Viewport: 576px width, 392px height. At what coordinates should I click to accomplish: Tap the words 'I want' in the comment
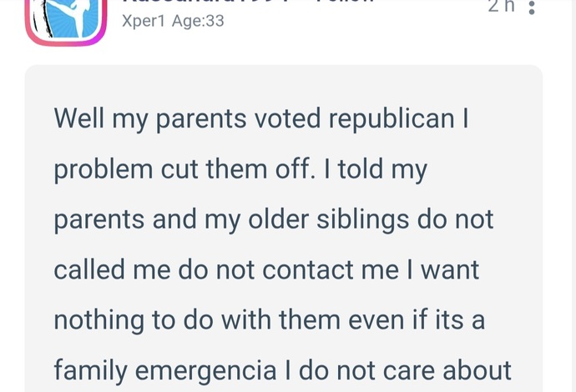pyautogui.click(x=442, y=269)
